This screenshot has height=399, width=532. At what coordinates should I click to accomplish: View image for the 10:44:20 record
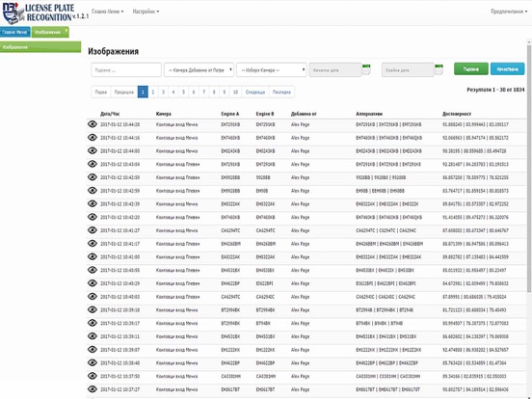(x=93, y=124)
